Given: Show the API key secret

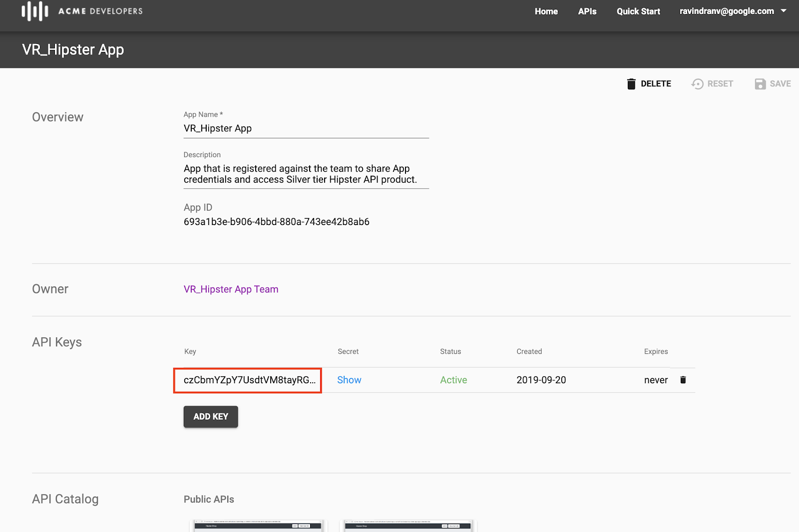Looking at the screenshot, I should 349,380.
